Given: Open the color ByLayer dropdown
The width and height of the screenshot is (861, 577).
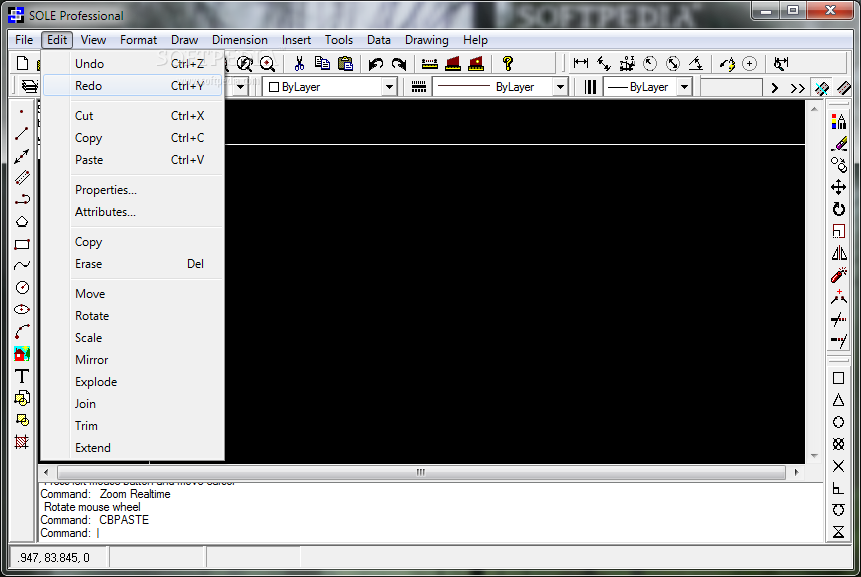Looking at the screenshot, I should pos(389,87).
